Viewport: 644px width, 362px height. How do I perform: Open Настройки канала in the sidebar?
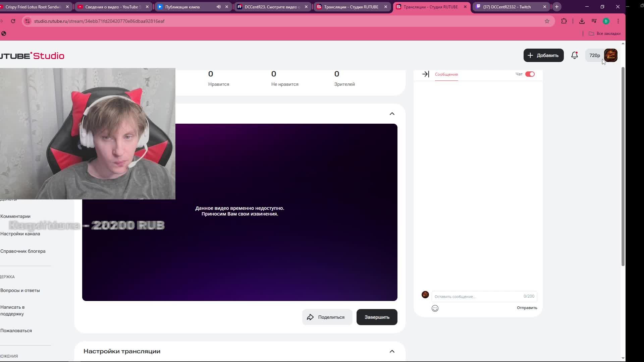pos(20,234)
